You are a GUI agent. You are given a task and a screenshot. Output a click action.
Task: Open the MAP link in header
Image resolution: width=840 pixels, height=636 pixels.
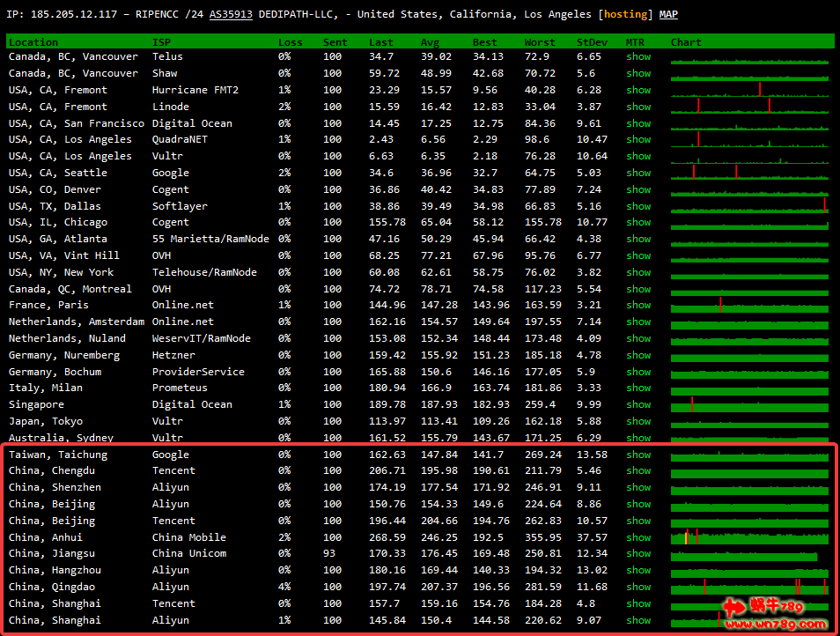pyautogui.click(x=669, y=15)
